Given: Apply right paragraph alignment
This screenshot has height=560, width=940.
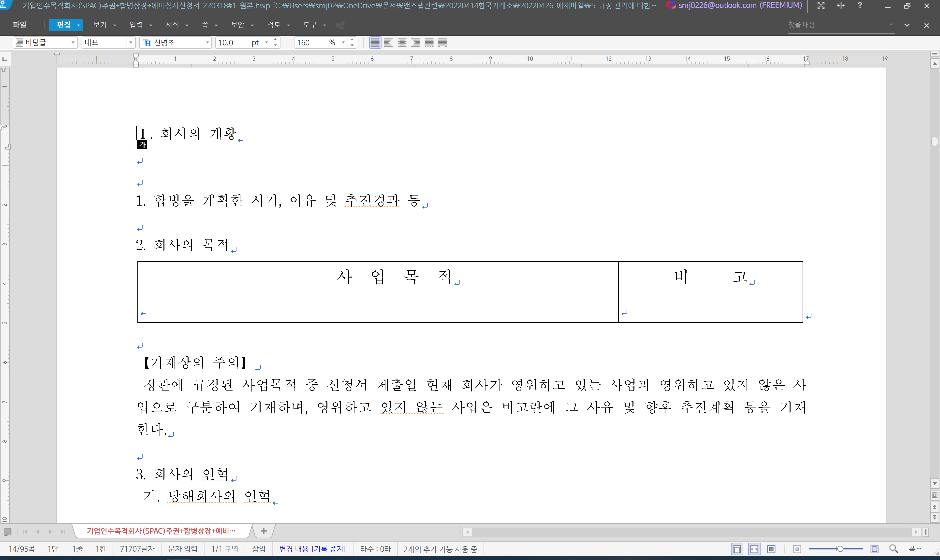Looking at the screenshot, I should coord(415,43).
